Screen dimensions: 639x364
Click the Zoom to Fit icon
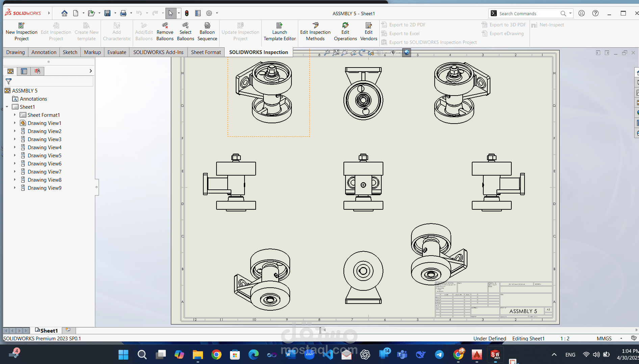coord(327,53)
